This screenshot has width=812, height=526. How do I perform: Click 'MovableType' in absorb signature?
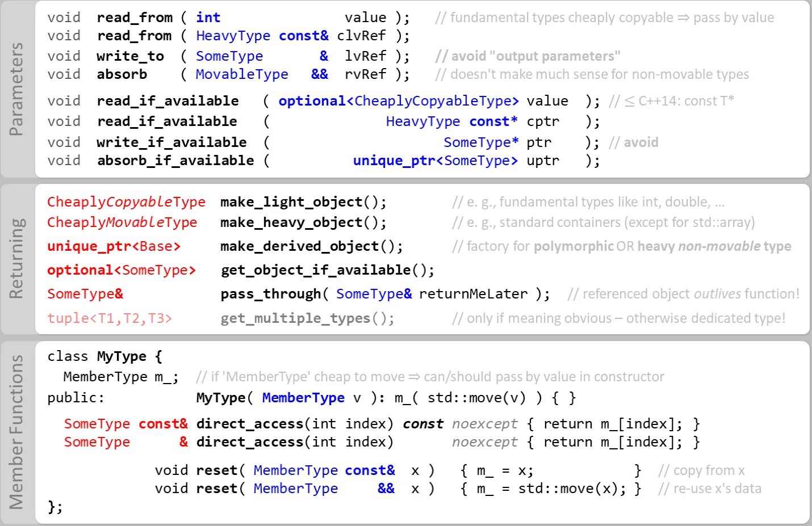point(242,74)
